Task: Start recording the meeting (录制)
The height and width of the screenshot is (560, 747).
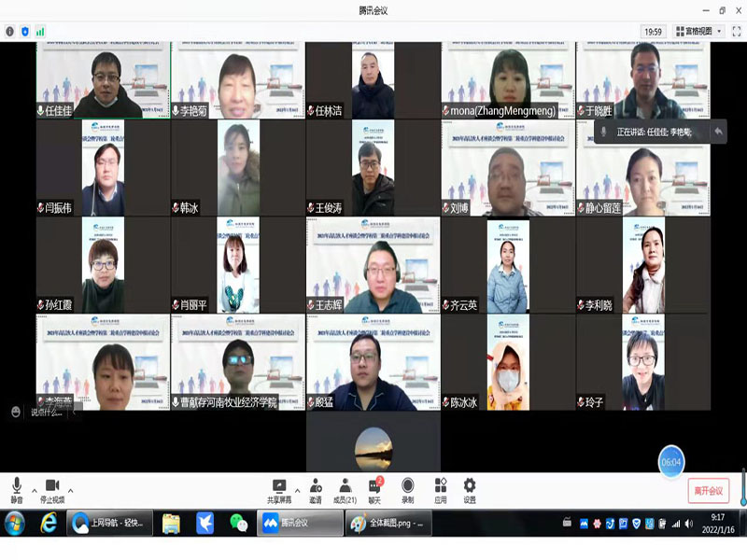Action: [407, 489]
